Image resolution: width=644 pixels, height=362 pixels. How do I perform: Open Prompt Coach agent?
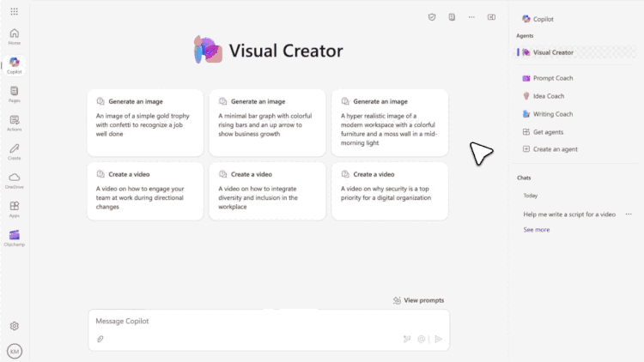point(548,78)
